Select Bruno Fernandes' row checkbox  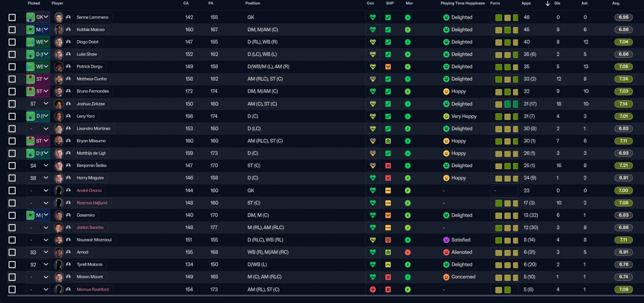(x=12, y=92)
